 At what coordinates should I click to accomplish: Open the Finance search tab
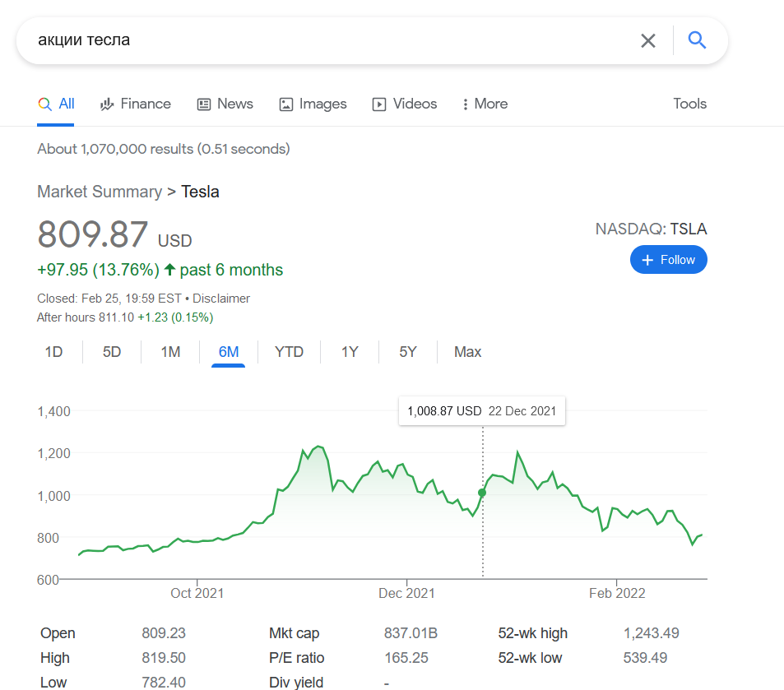[x=136, y=104]
